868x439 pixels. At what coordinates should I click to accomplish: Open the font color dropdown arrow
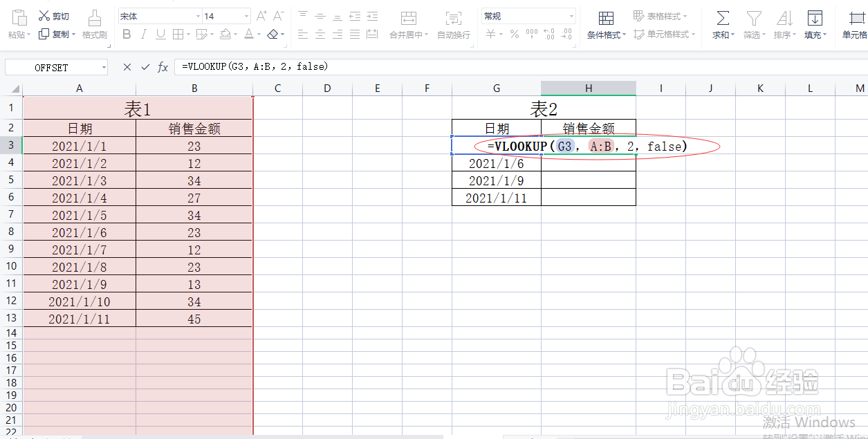[259, 35]
